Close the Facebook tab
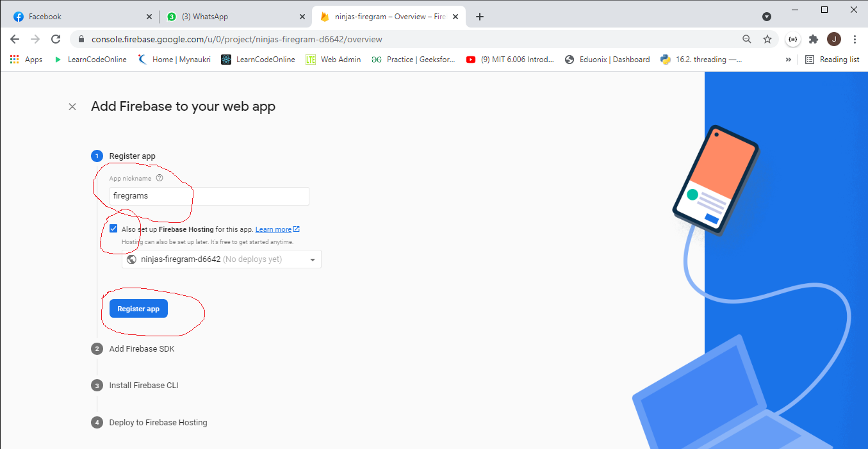 149,17
